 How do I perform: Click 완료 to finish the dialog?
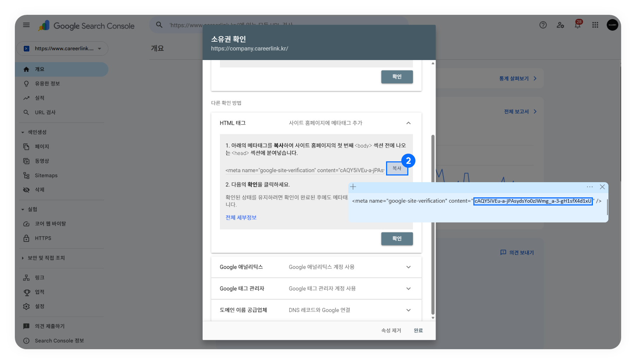click(x=418, y=330)
